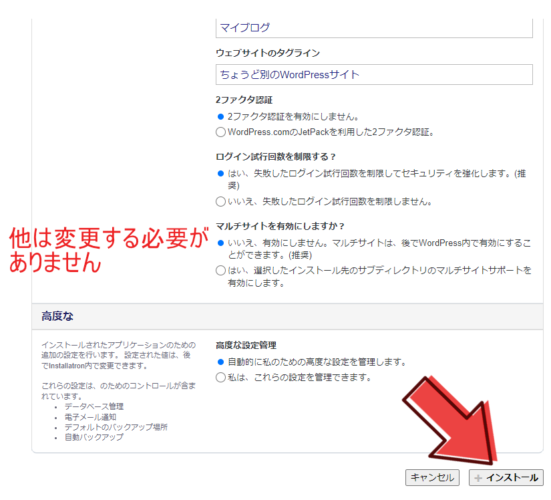Screen dimensions: 551x500
Task: Click the インストール button
Action: click(506, 478)
